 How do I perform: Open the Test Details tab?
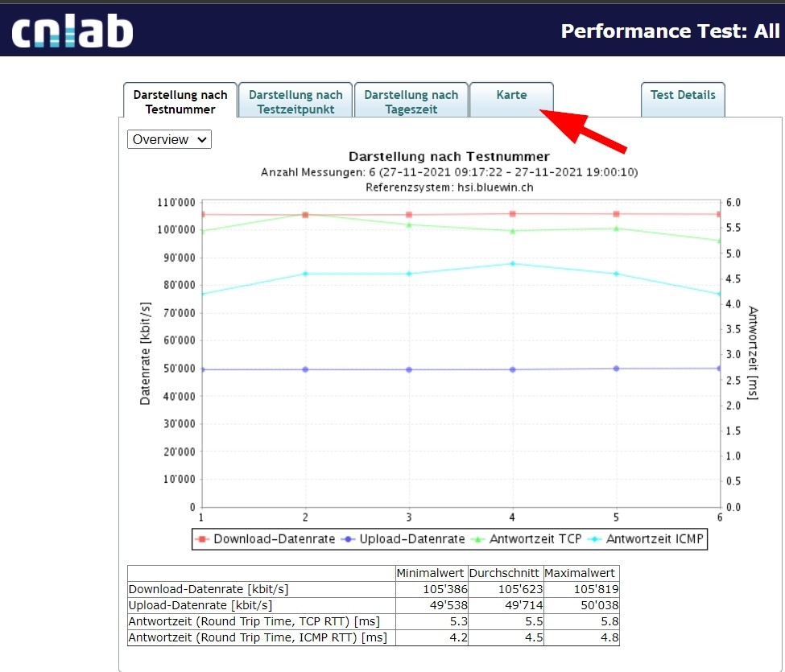pyautogui.click(x=683, y=95)
